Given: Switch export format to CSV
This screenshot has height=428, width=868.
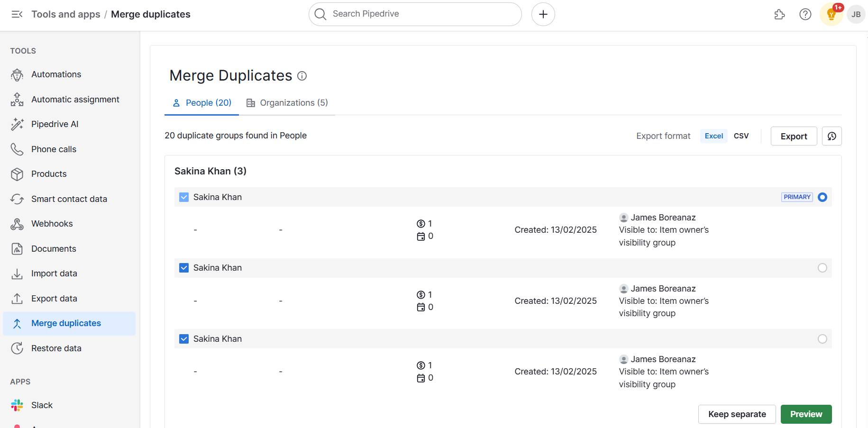Looking at the screenshot, I should pos(741,136).
